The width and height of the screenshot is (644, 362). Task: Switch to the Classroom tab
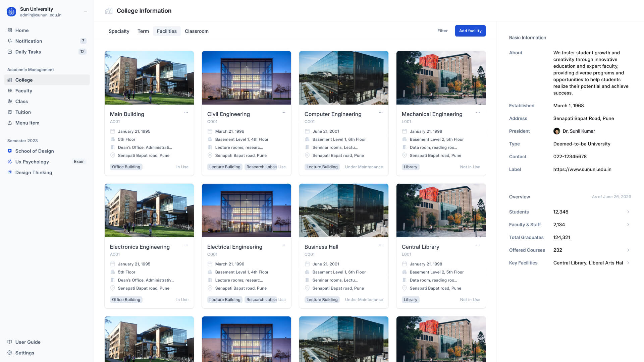coord(197,31)
